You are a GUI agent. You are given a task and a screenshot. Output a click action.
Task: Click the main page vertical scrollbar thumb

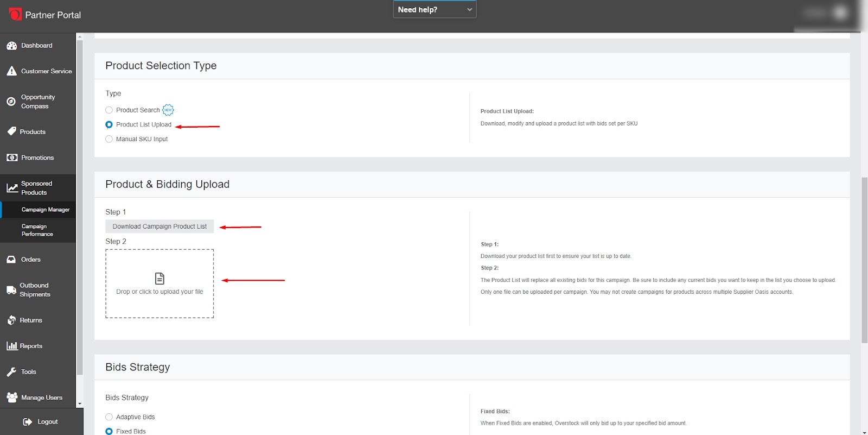pos(864,260)
